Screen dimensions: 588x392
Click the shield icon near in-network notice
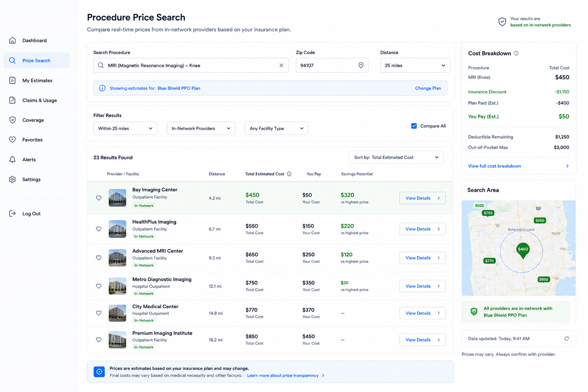[x=502, y=22]
